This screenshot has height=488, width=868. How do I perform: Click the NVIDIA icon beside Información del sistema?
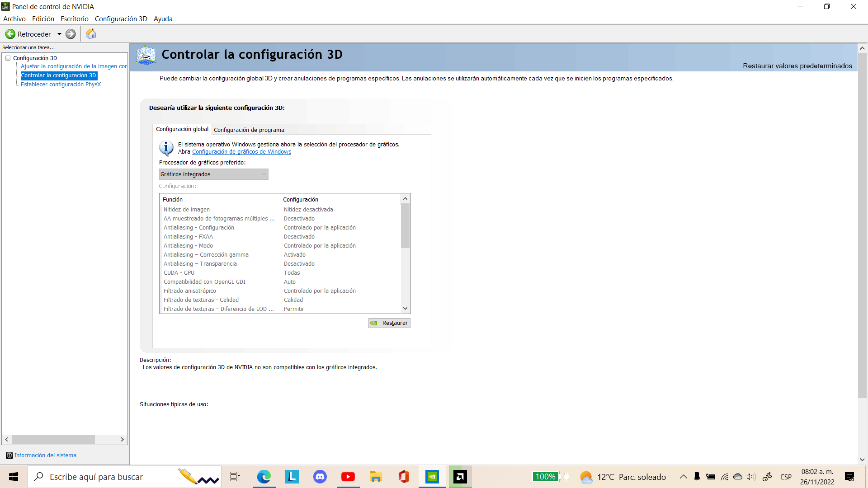9,455
